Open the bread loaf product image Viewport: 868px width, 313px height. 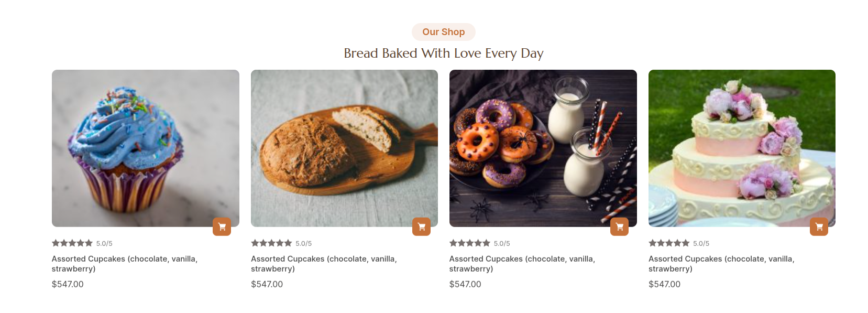pos(344,148)
